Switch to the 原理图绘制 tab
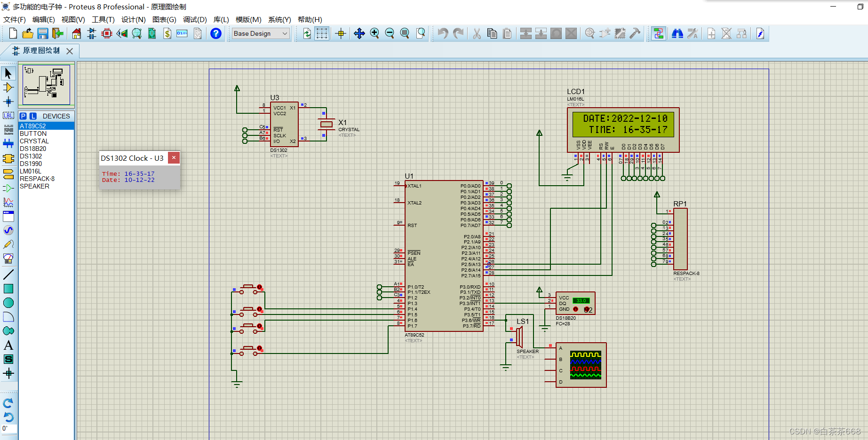 pos(41,51)
